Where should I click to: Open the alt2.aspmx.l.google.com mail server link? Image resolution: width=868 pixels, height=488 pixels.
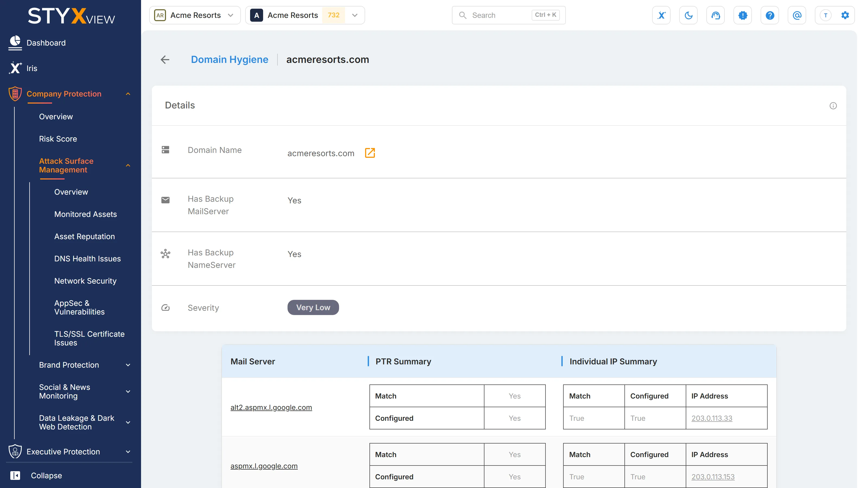[271, 407]
